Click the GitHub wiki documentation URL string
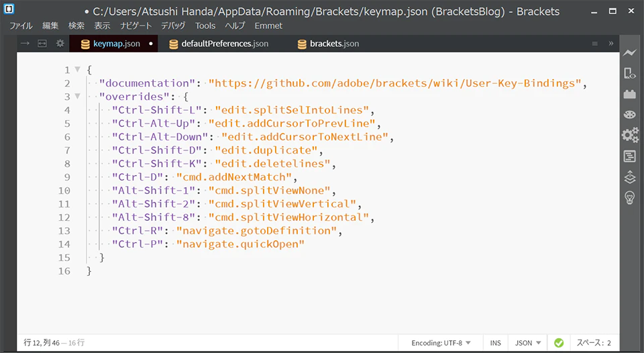 394,83
